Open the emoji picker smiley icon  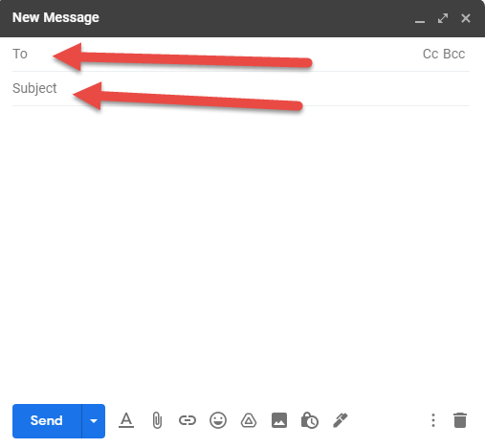(x=218, y=420)
